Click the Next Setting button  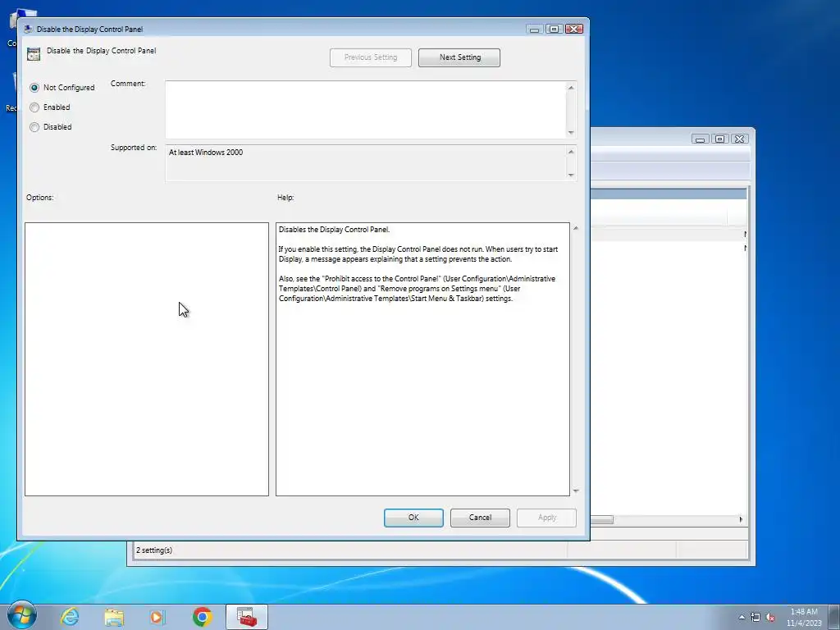coord(459,57)
